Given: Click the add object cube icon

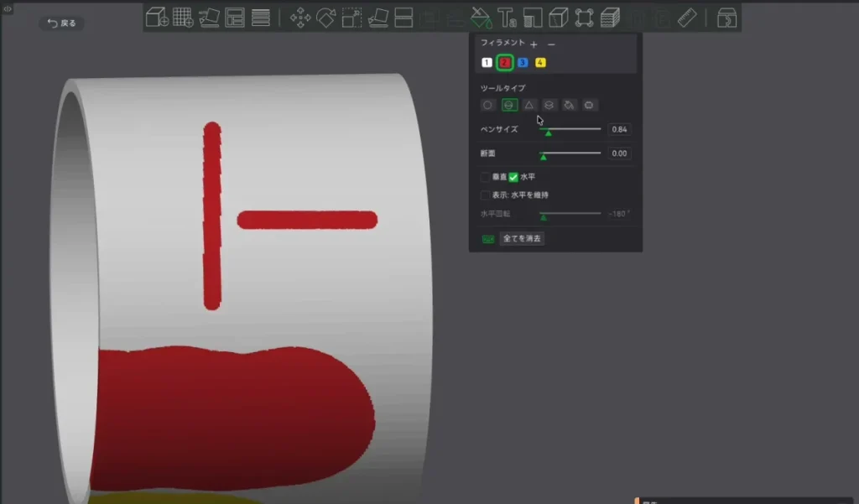Looking at the screenshot, I should (157, 18).
